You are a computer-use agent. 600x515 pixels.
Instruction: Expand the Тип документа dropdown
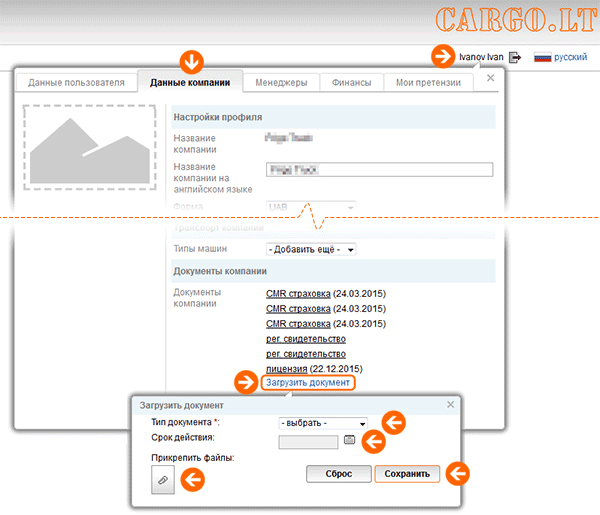(x=324, y=423)
